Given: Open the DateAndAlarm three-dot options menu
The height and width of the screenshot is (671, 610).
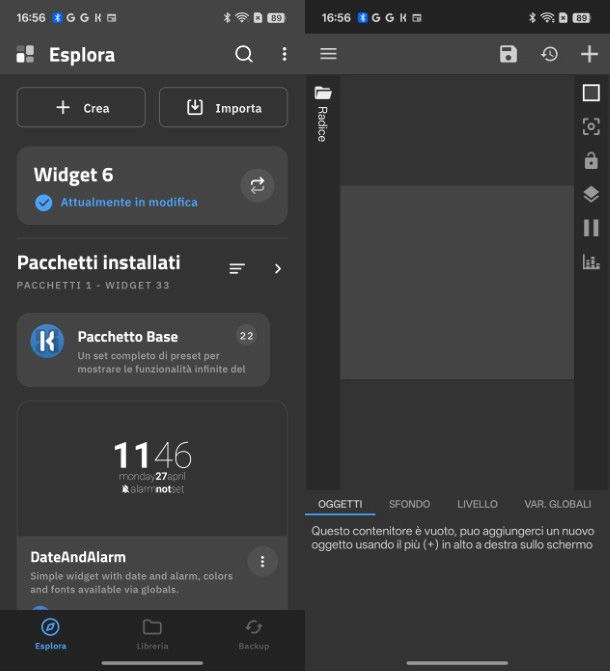Looking at the screenshot, I should point(262,562).
